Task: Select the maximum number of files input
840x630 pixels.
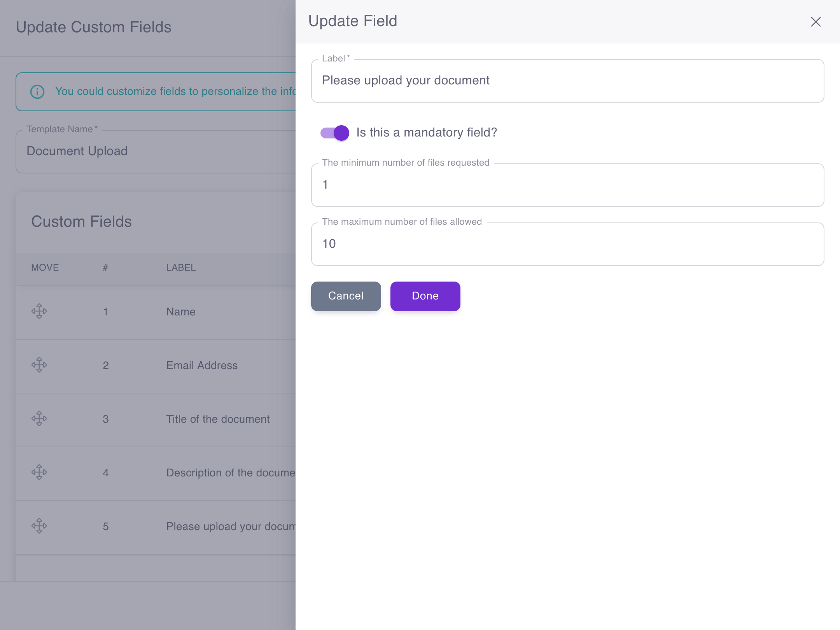Action: 567,244
